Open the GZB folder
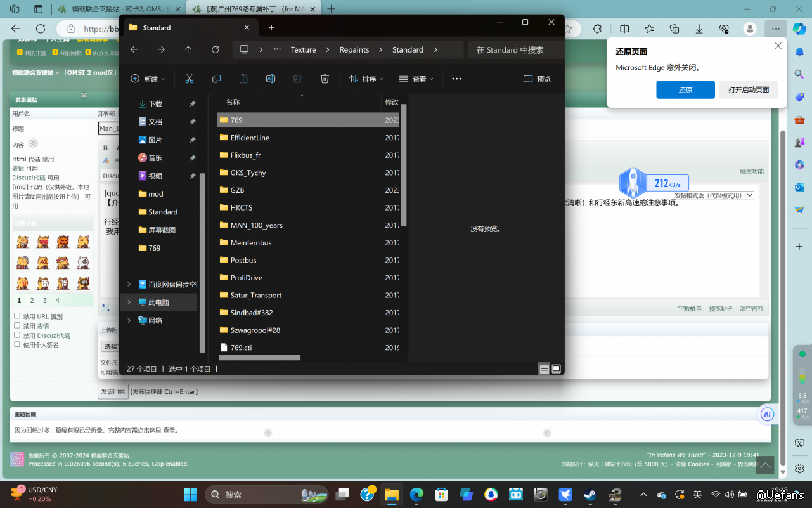 tap(237, 190)
